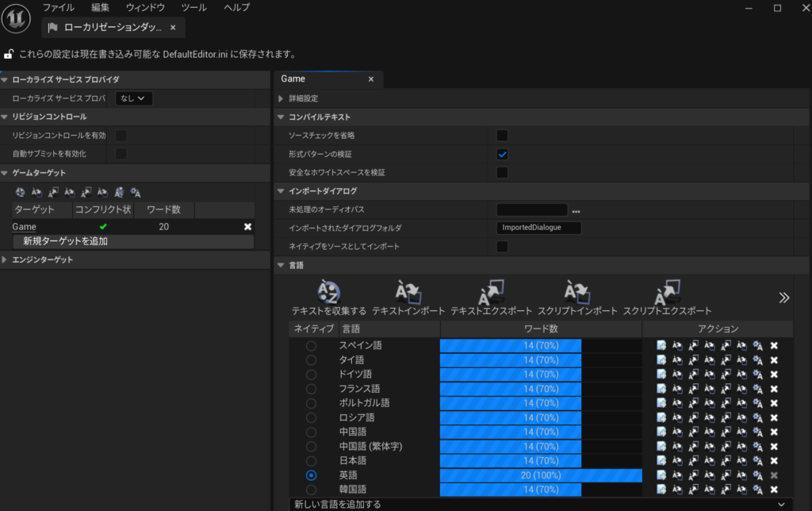Open the 新しい言語を追加する dropdown
The width and height of the screenshot is (812, 511).
(x=541, y=504)
